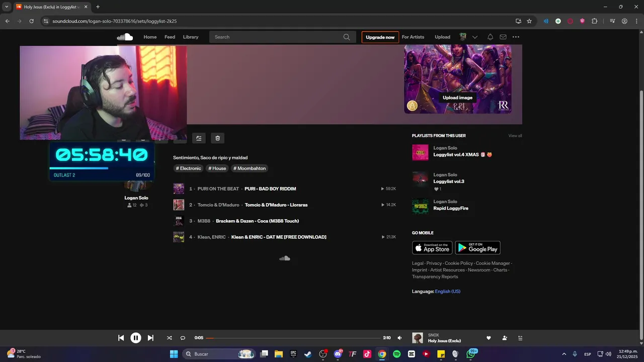
Task: Expand Chrome tab search dropdown
Action: tap(7, 7)
